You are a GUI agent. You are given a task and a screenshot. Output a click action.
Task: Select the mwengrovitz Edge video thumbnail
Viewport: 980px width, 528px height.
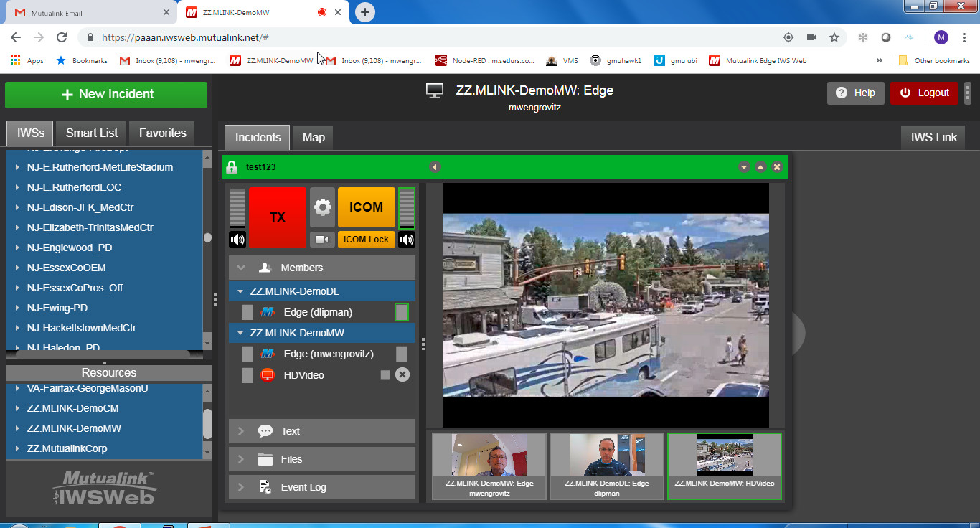coord(489,466)
